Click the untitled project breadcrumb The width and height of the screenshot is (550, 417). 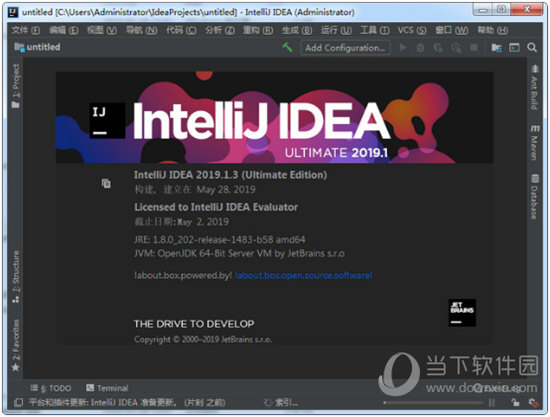(x=38, y=47)
